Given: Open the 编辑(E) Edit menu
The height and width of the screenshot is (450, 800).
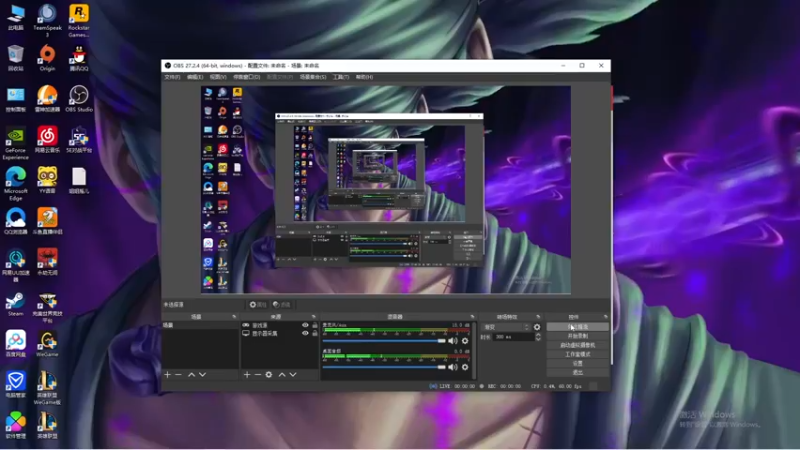Looking at the screenshot, I should (x=195, y=77).
